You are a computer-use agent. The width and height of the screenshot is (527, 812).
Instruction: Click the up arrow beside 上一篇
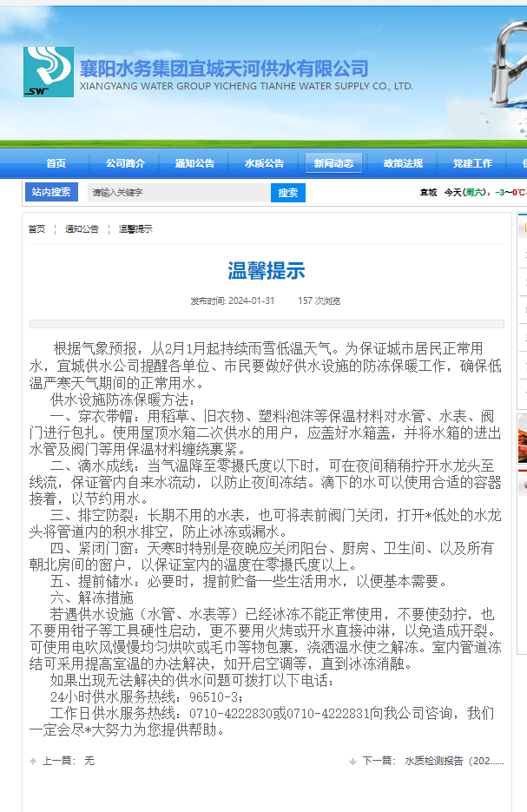pos(33,761)
